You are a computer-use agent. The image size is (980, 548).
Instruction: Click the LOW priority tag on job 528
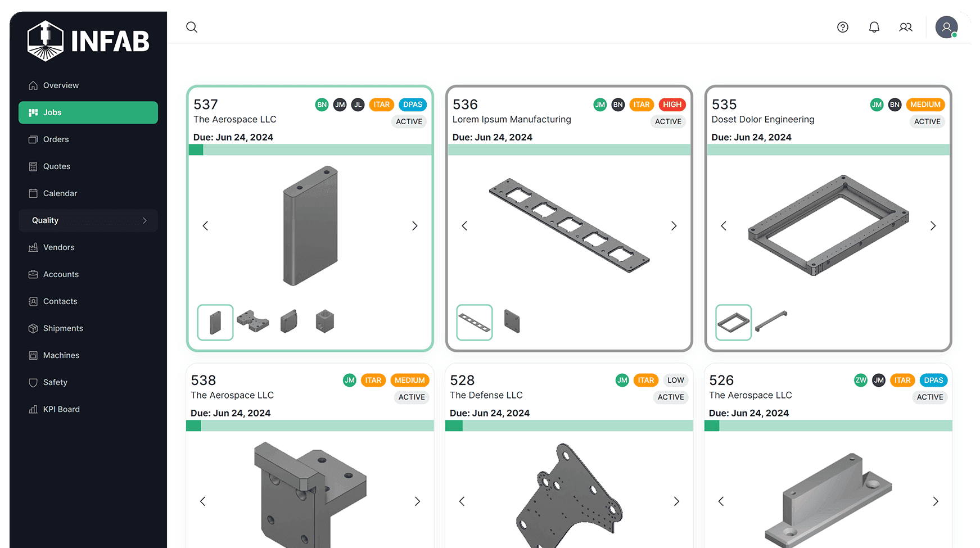click(675, 381)
